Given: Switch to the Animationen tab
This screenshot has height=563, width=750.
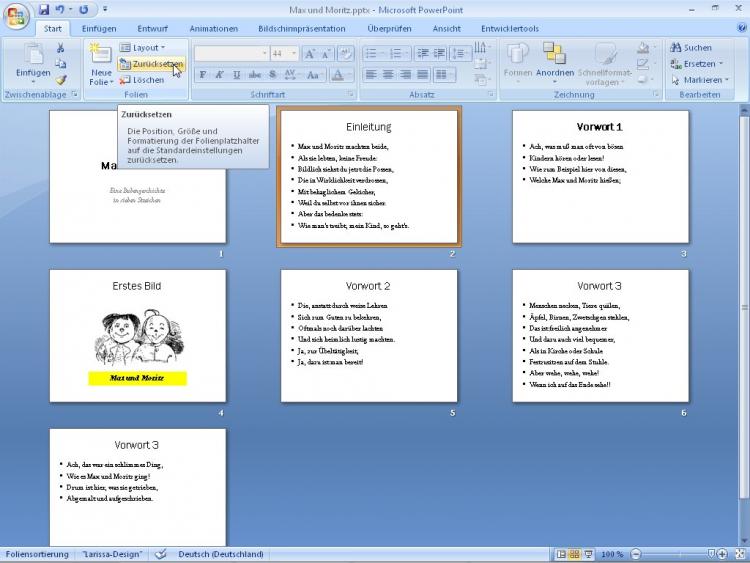Looking at the screenshot, I should pyautogui.click(x=213, y=29).
